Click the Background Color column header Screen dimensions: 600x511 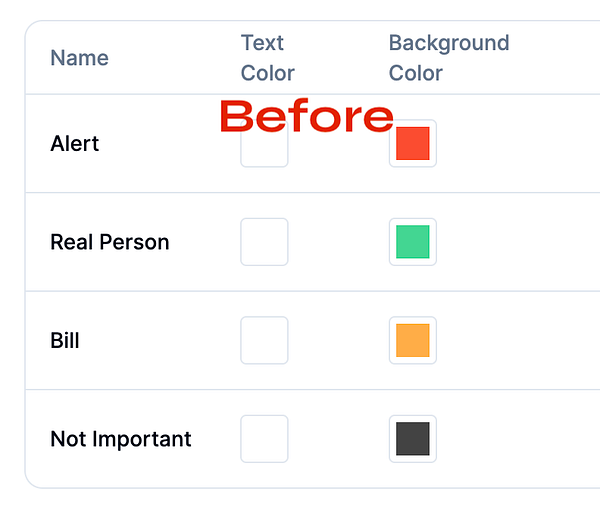pyautogui.click(x=449, y=58)
